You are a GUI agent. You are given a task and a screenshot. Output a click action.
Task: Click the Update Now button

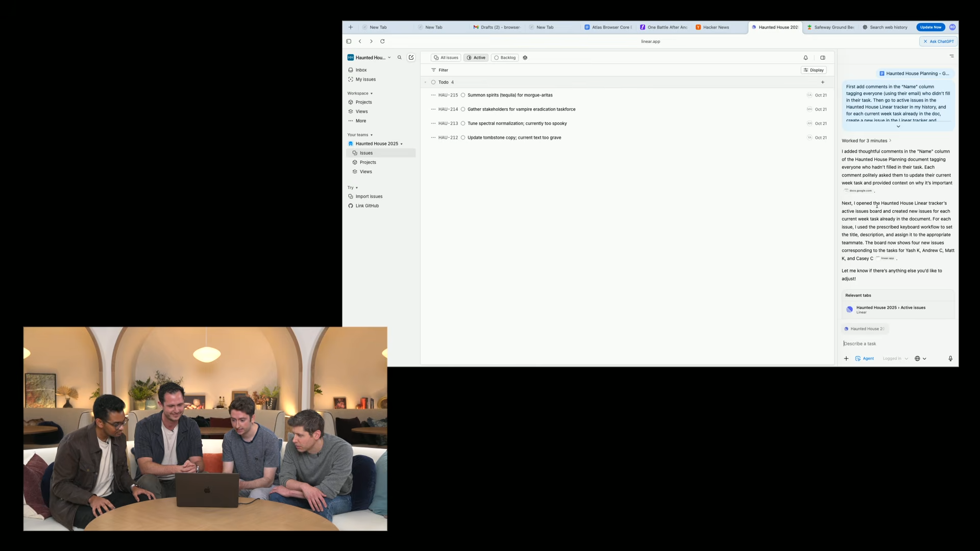click(930, 28)
